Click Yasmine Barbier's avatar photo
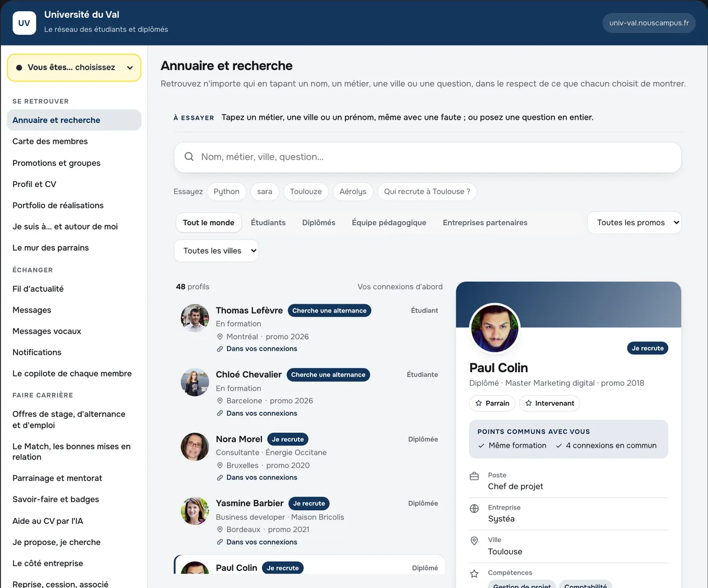Viewport: 708px width, 588px height. tap(195, 511)
